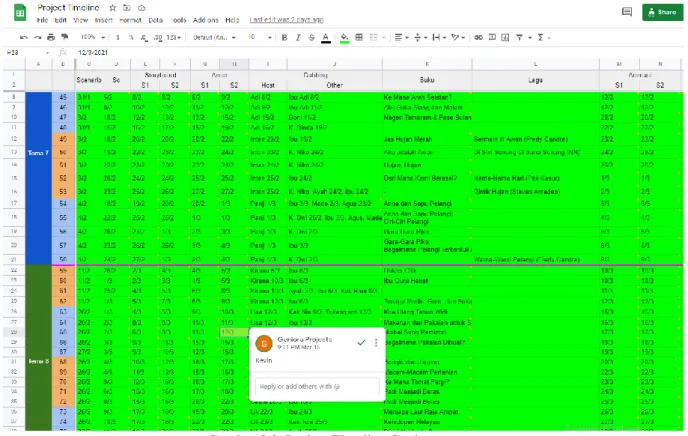Select the Lagu header cell
Viewport: 688px width, 436px height.
pos(536,80)
